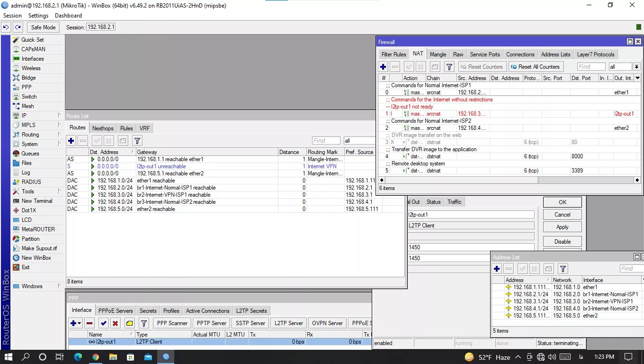Open Switch sidebar item
Viewport: 644px width, 364px height.
pos(29,97)
